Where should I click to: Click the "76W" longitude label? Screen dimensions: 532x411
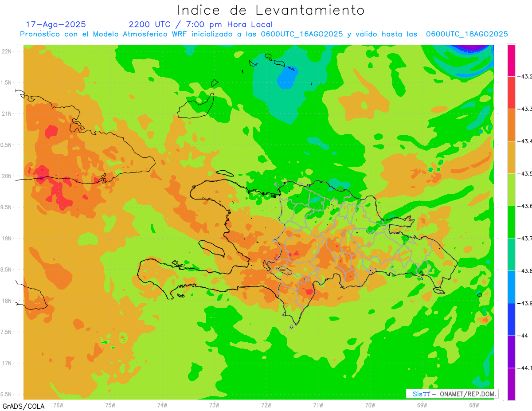tap(59, 405)
